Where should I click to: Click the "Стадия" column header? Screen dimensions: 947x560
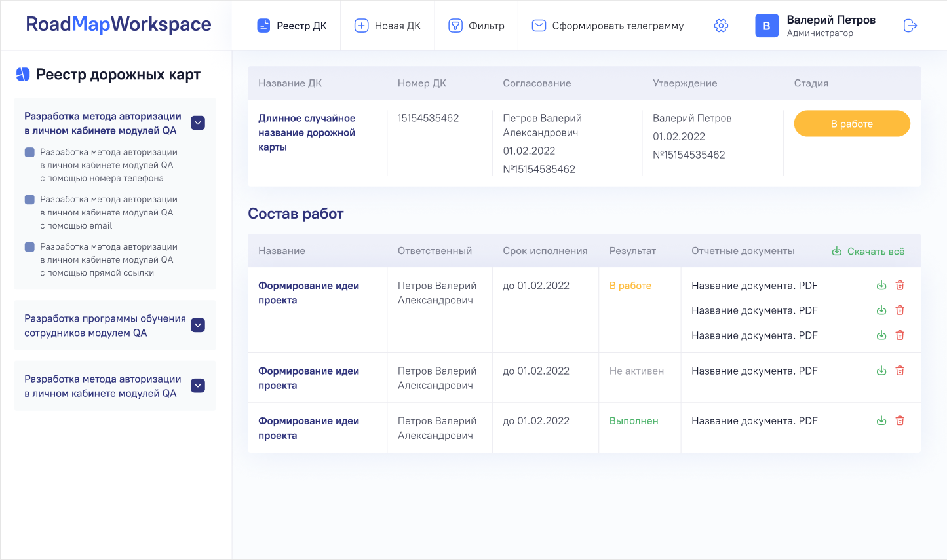(x=811, y=83)
